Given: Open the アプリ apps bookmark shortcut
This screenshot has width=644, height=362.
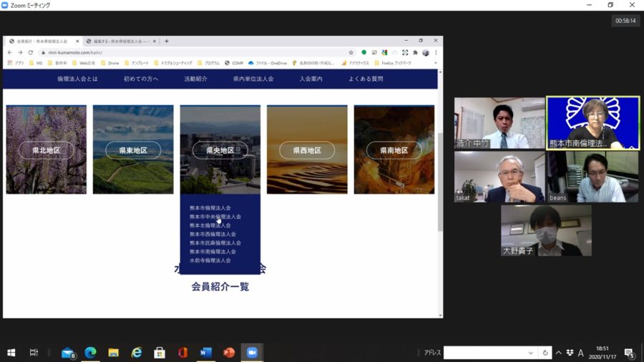Looking at the screenshot, I should [x=16, y=63].
